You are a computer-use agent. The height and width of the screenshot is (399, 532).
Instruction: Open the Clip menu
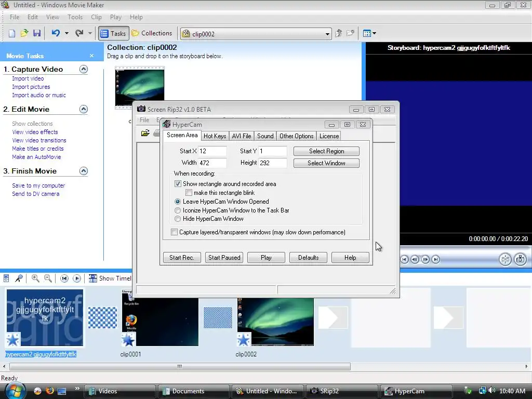click(96, 17)
